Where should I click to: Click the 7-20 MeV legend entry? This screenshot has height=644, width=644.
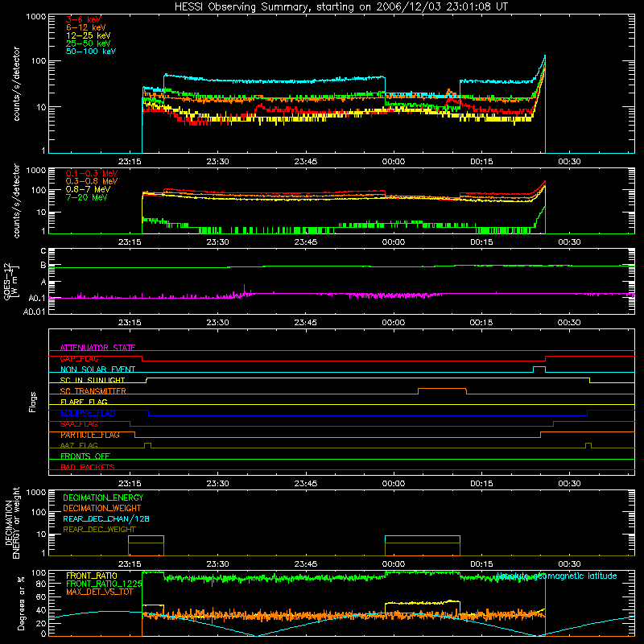coord(86,197)
